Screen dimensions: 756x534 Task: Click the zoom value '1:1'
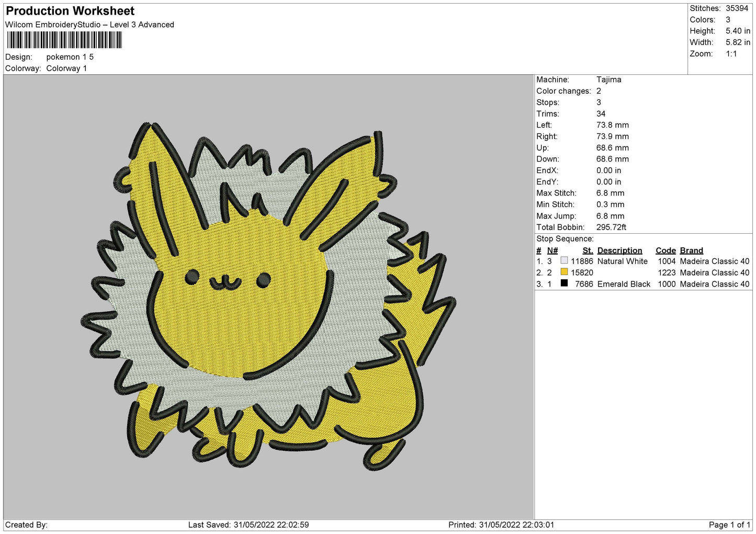[x=731, y=54]
